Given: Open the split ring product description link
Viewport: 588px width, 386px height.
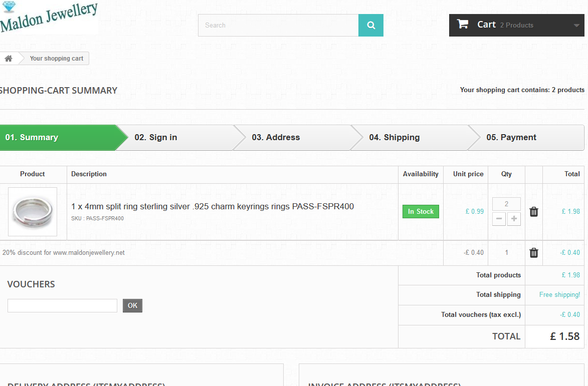Looking at the screenshot, I should [x=213, y=206].
